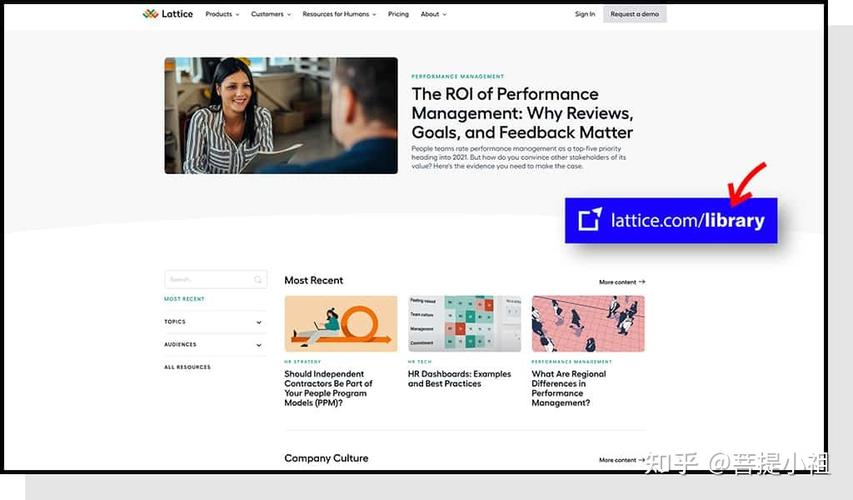Image resolution: width=853 pixels, height=500 pixels.
Task: Click HR Strategy category tag
Action: coord(302,362)
